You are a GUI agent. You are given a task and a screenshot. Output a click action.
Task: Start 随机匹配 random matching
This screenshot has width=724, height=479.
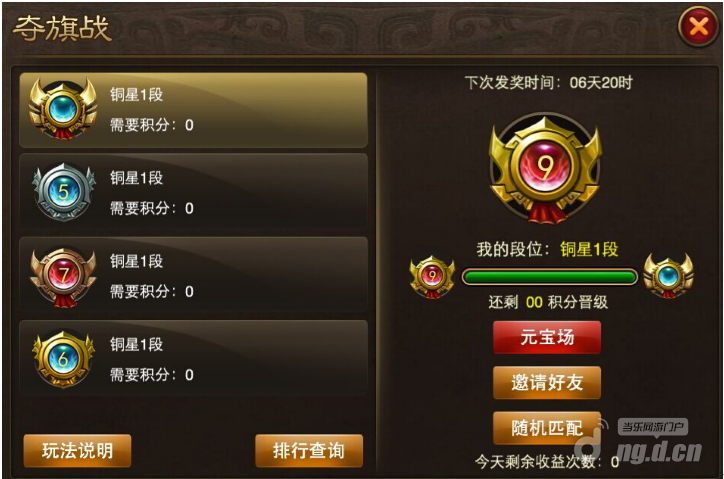(547, 428)
